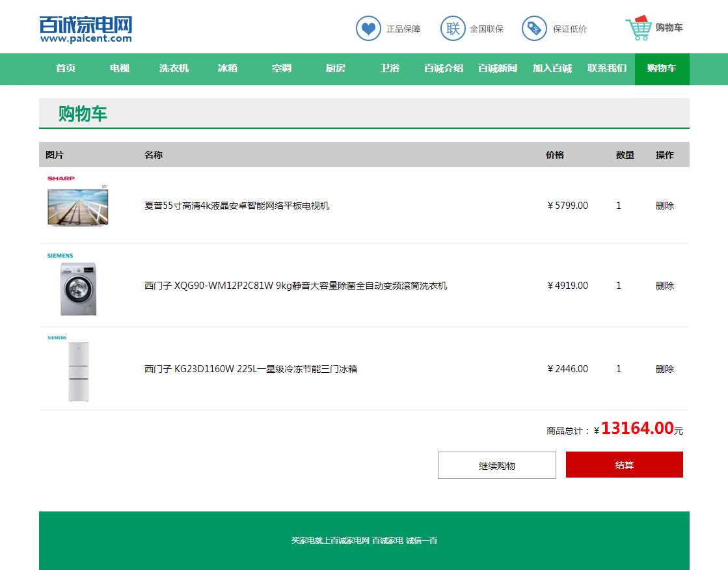
Task: Click the 继续购物 button
Action: click(497, 465)
